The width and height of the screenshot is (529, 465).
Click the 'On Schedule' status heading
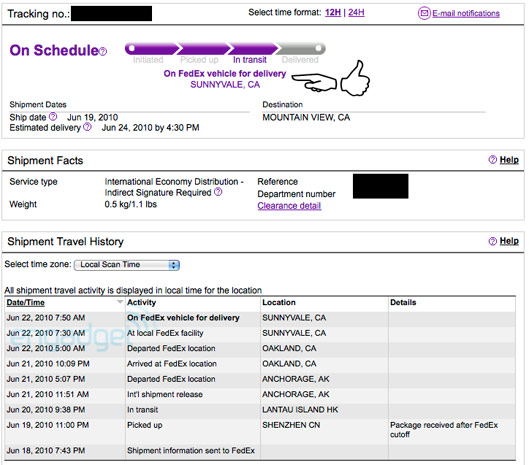coord(54,50)
